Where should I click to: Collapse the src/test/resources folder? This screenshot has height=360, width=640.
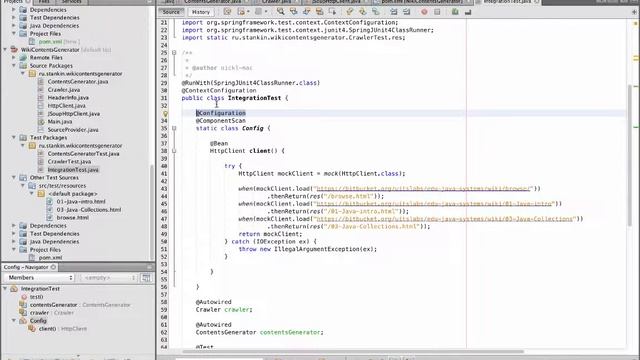23,186
